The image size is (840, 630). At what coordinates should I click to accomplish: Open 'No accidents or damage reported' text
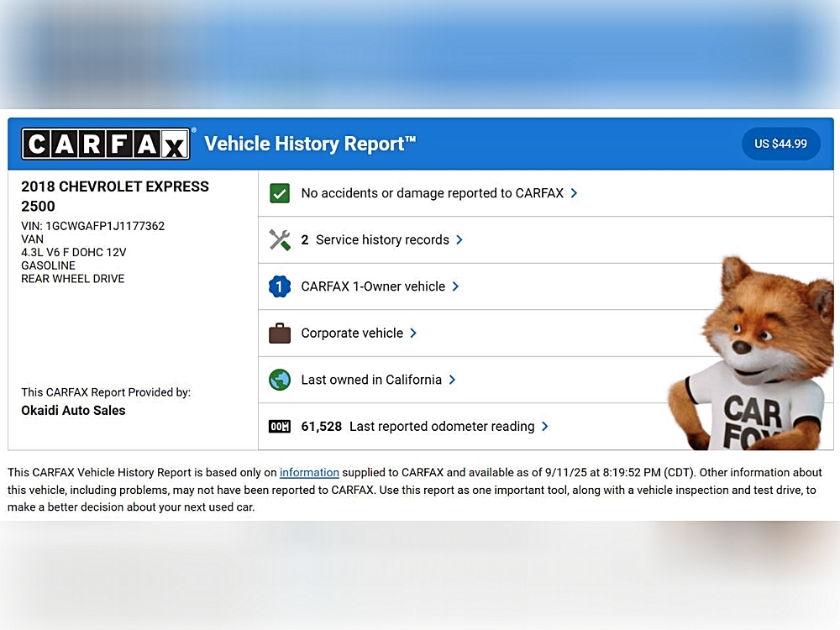click(432, 193)
